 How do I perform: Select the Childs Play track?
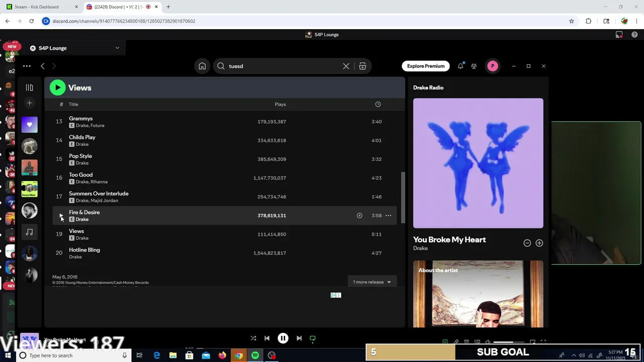[x=224, y=140]
